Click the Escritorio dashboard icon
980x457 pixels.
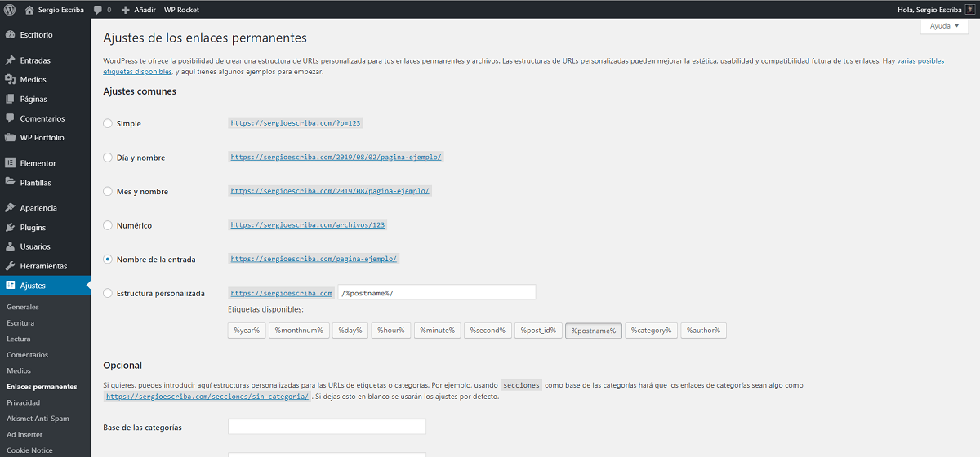[10, 35]
